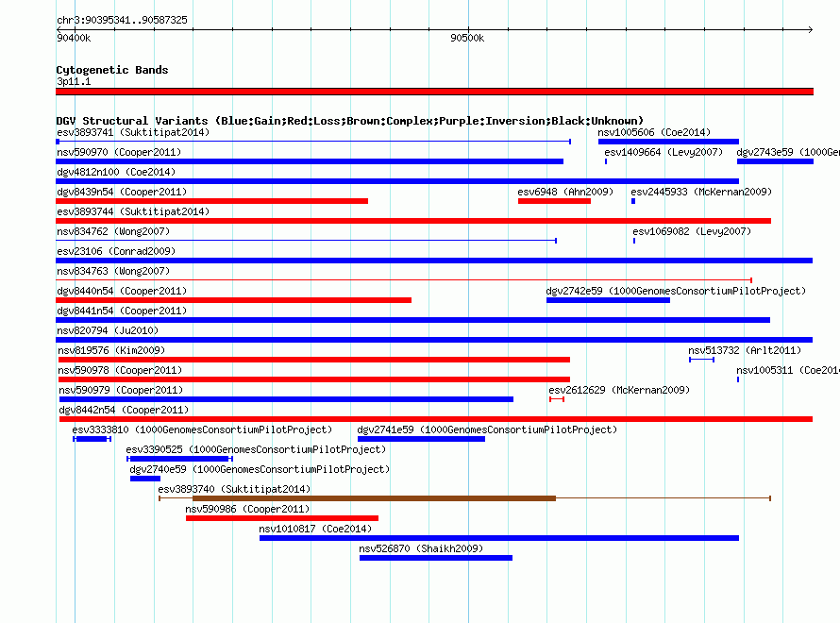Image resolution: width=840 pixels, height=623 pixels.
Task: Select the dgv2743e59 variant label
Action: click(x=787, y=152)
